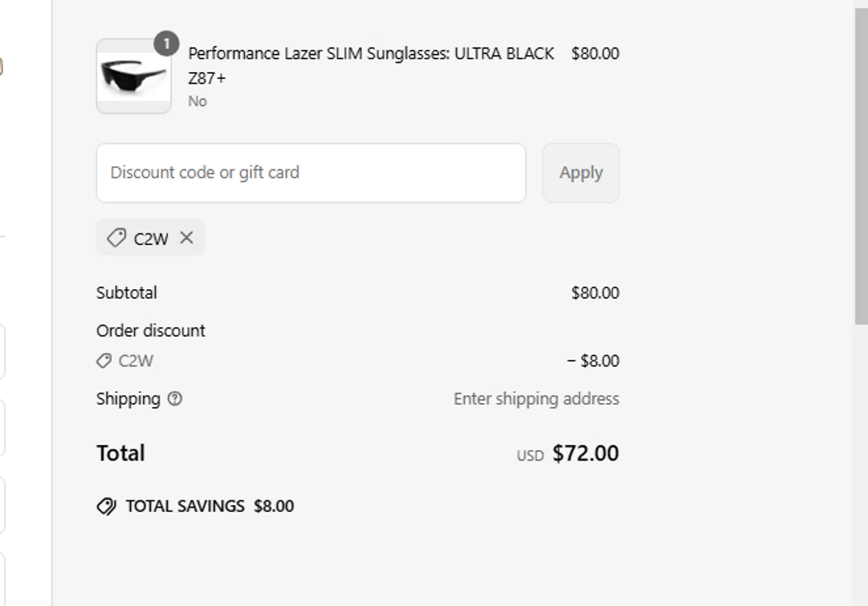The image size is (868, 606).
Task: Click the Total Savings tag icon
Action: point(106,507)
